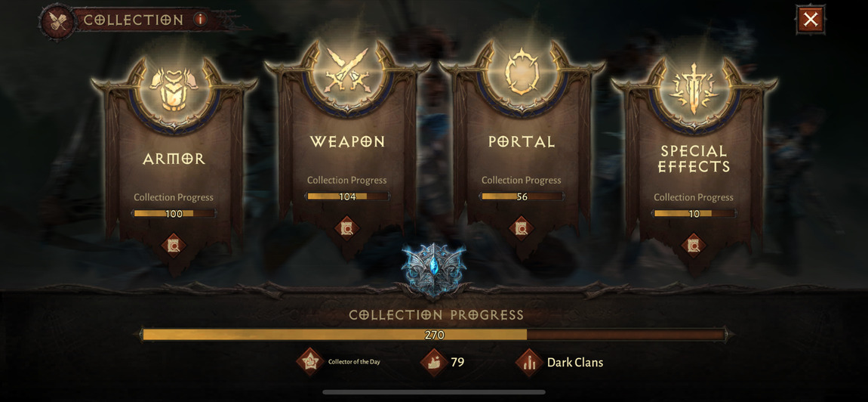Select the Armor chestplate emblem
Viewport: 868px width, 402px height.
point(174,90)
